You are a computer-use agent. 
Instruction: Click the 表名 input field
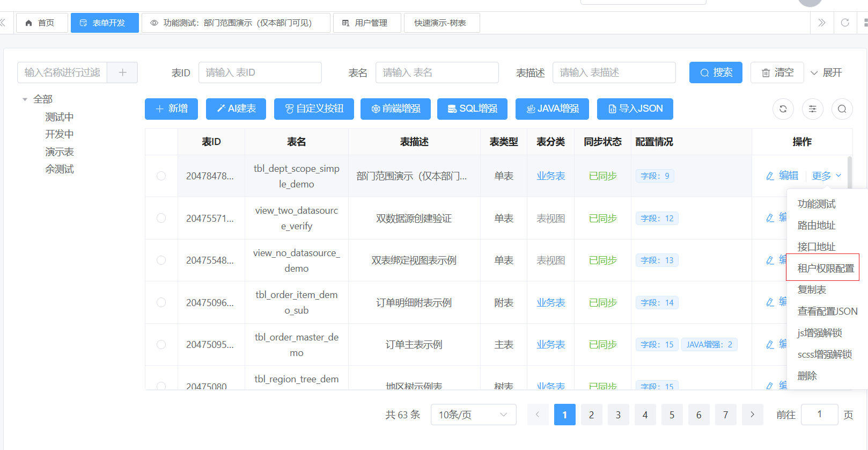tap(437, 72)
